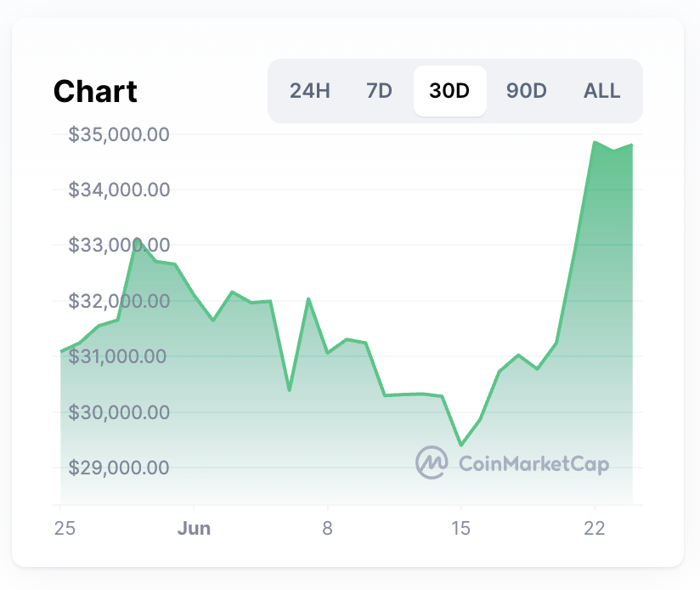This screenshot has width=700, height=590.
Task: Click the 22 date marker on x-axis
Action: click(x=595, y=528)
